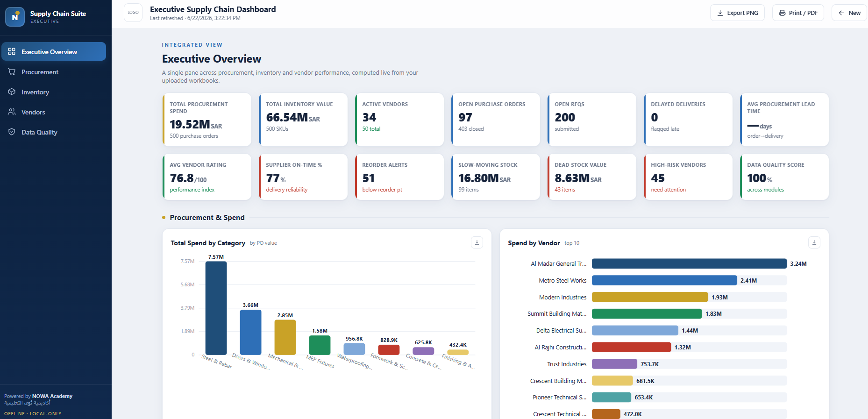Image resolution: width=868 pixels, height=419 pixels.
Task: Click the Export PNG download icon
Action: pos(720,13)
